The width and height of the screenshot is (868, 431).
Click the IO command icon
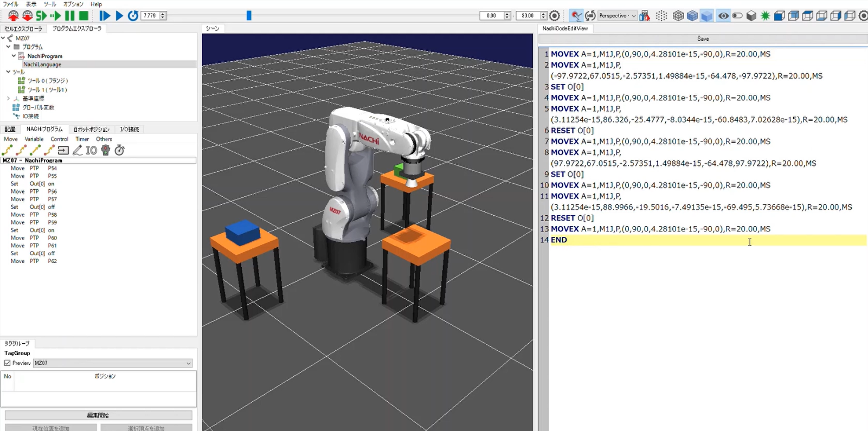pyautogui.click(x=92, y=150)
